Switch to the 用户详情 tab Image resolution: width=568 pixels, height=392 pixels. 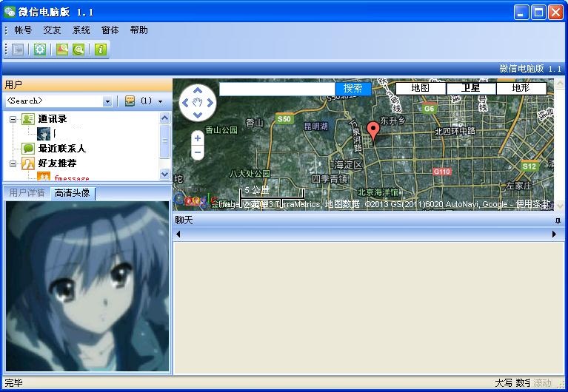point(27,192)
